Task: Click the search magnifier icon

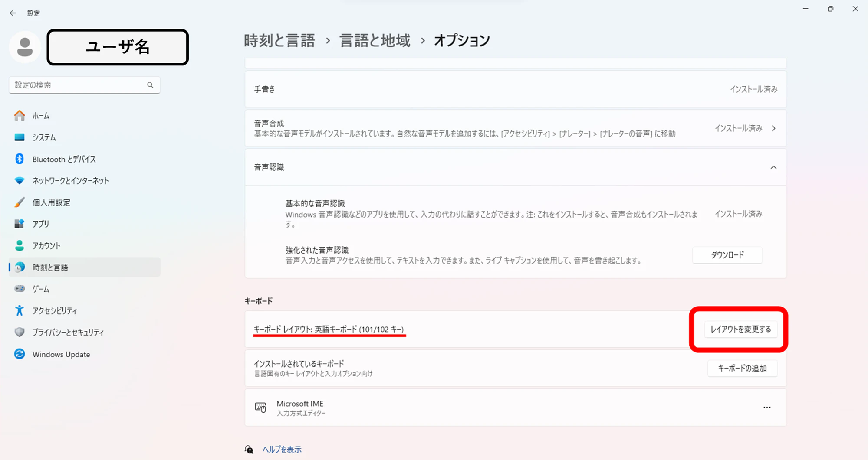Action: (x=150, y=85)
